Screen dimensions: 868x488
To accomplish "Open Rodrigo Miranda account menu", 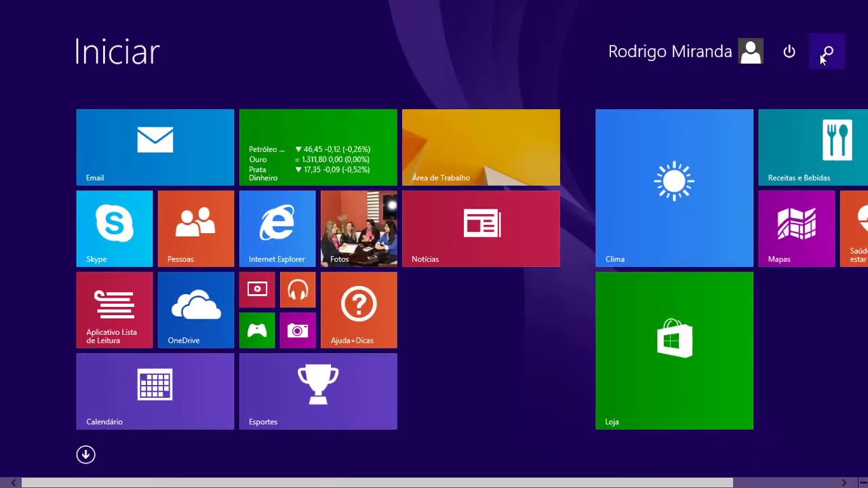I will 686,52.
